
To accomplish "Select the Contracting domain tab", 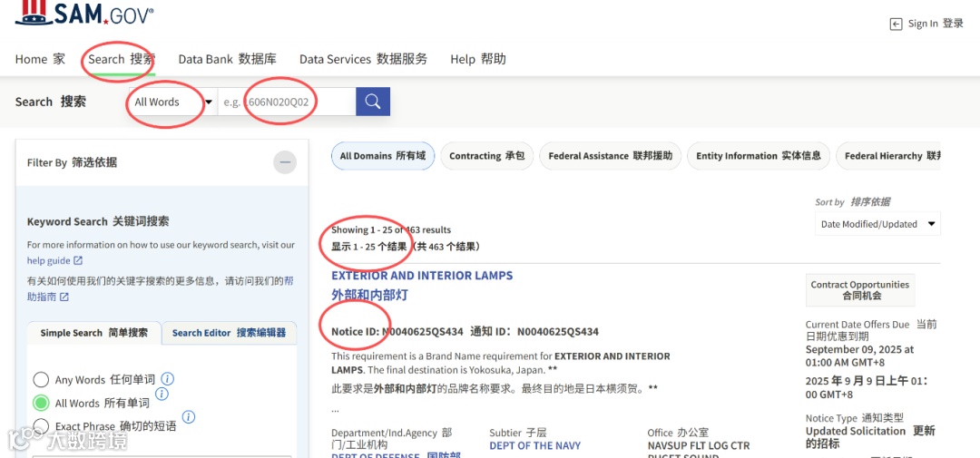I will click(487, 156).
